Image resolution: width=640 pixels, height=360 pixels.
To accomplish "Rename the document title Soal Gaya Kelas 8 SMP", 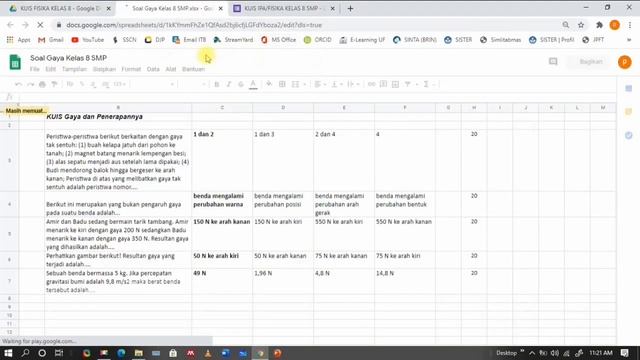I will 68,58.
